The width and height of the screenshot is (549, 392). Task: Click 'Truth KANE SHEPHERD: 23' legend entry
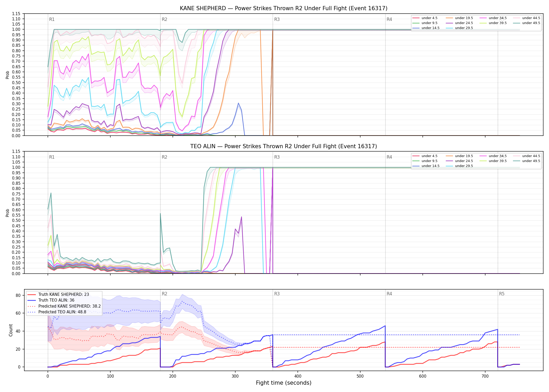(x=58, y=295)
